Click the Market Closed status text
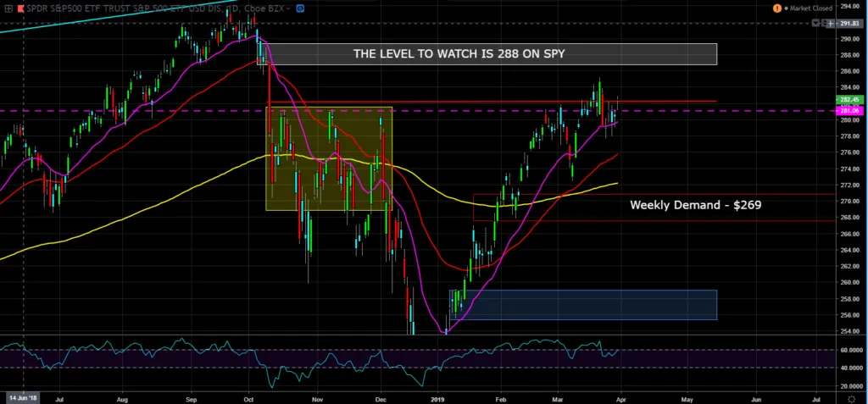Screen dimensions: 868x404 click(x=811, y=8)
